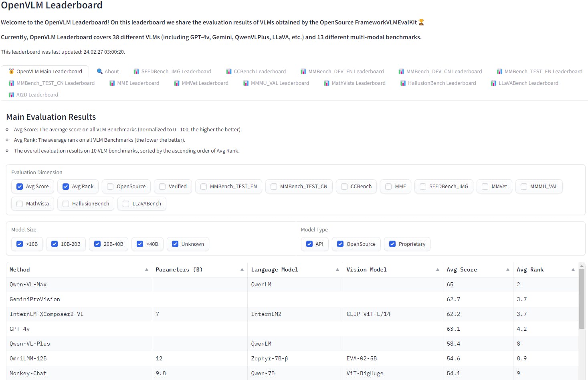
Task: Check the CCBench dimension checkbox
Action: 344,187
